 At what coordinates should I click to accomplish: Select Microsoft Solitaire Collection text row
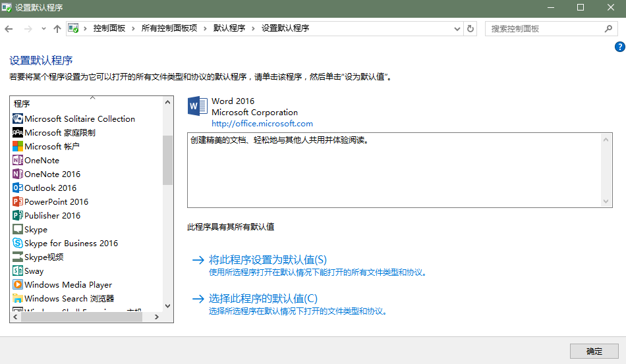tap(80, 118)
